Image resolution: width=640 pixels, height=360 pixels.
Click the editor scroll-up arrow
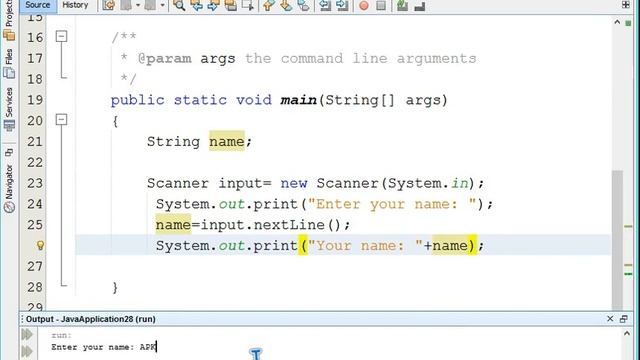617,22
